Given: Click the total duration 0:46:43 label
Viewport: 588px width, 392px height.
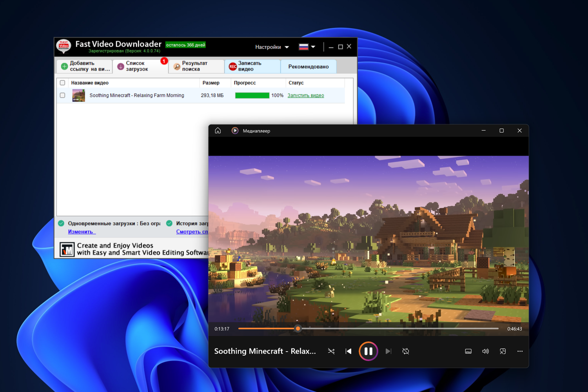Looking at the screenshot, I should coord(515,329).
